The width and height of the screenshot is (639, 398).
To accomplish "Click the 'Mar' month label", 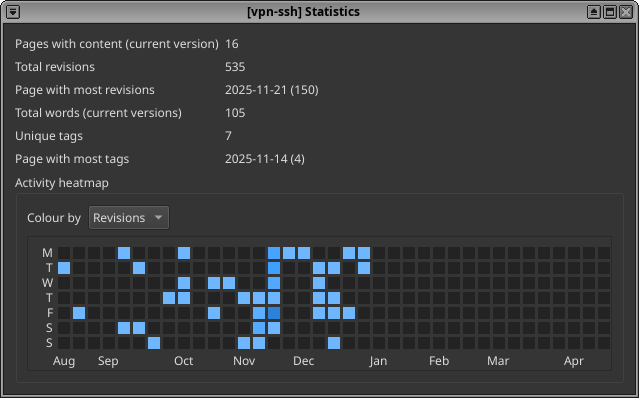I will pyautogui.click(x=498, y=361).
